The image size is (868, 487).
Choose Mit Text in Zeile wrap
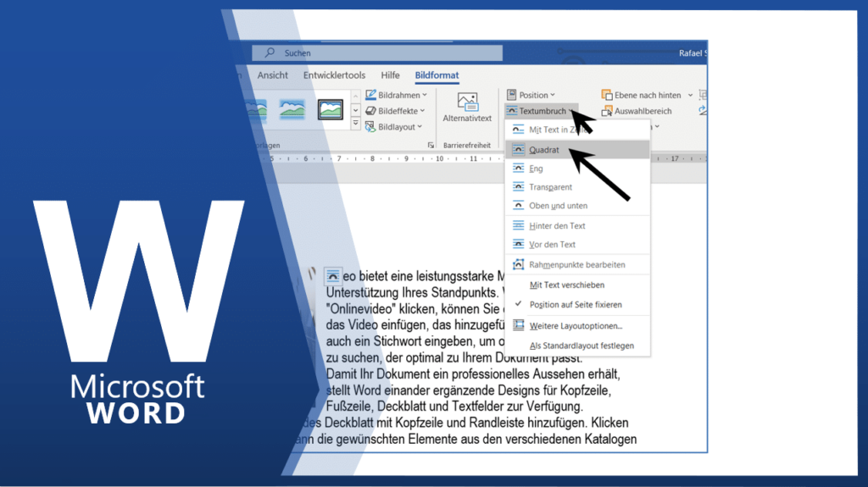pos(577,130)
